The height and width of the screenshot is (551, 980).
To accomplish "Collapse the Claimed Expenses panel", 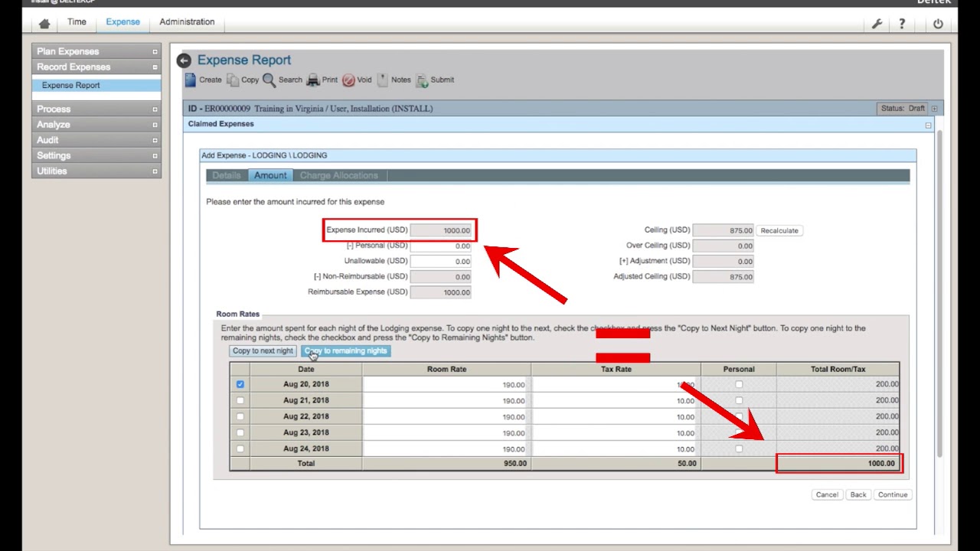I will (x=928, y=125).
